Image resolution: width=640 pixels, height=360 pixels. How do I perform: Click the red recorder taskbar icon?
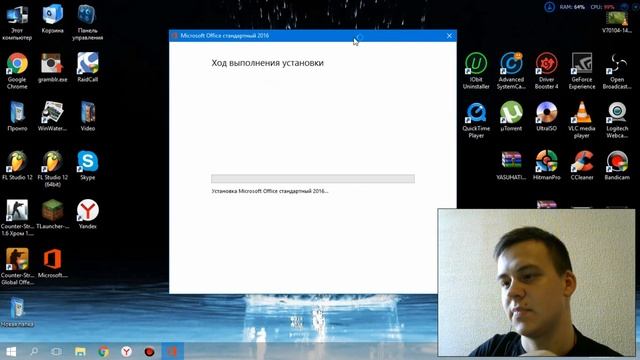[149, 351]
